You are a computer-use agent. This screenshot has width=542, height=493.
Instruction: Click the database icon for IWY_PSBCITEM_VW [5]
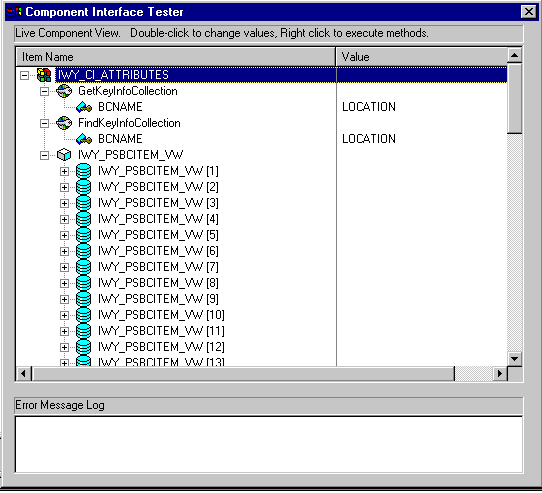coord(83,235)
